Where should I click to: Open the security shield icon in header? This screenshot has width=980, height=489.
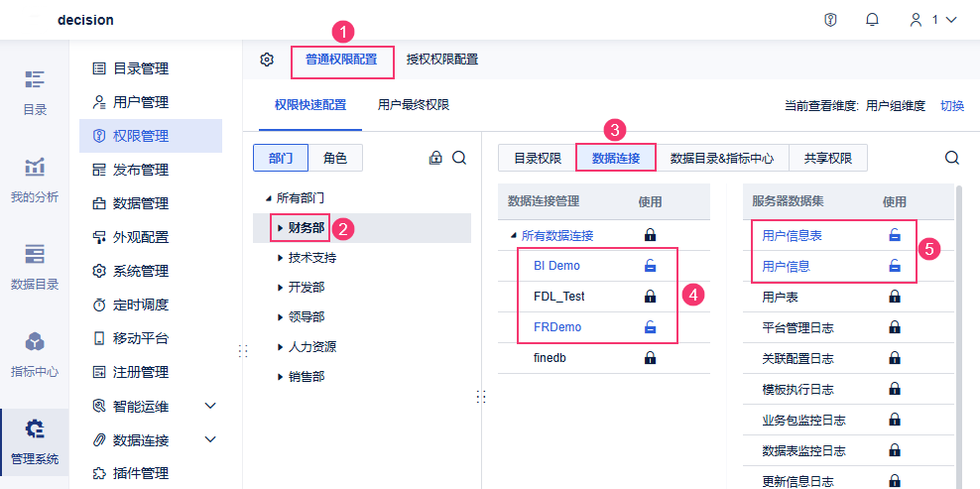click(831, 20)
